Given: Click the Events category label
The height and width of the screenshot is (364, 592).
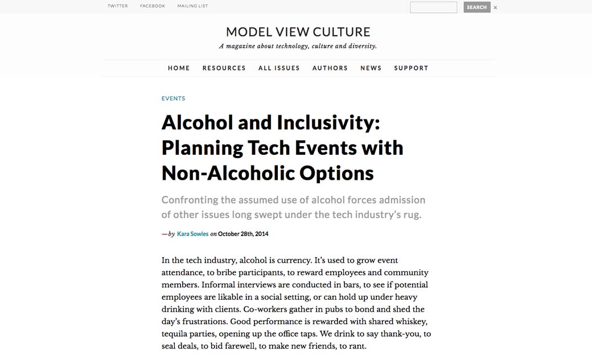Looking at the screenshot, I should pos(174,98).
